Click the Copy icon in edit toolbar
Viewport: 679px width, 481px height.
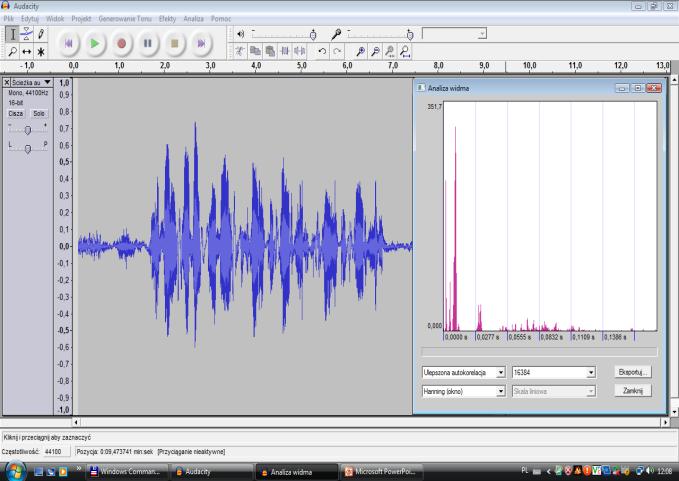coord(255,52)
